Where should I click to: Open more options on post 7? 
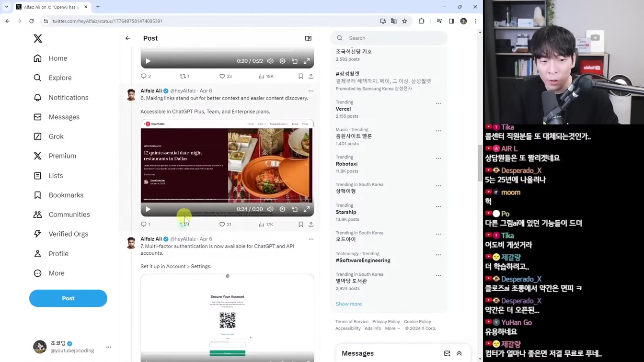coord(311,239)
